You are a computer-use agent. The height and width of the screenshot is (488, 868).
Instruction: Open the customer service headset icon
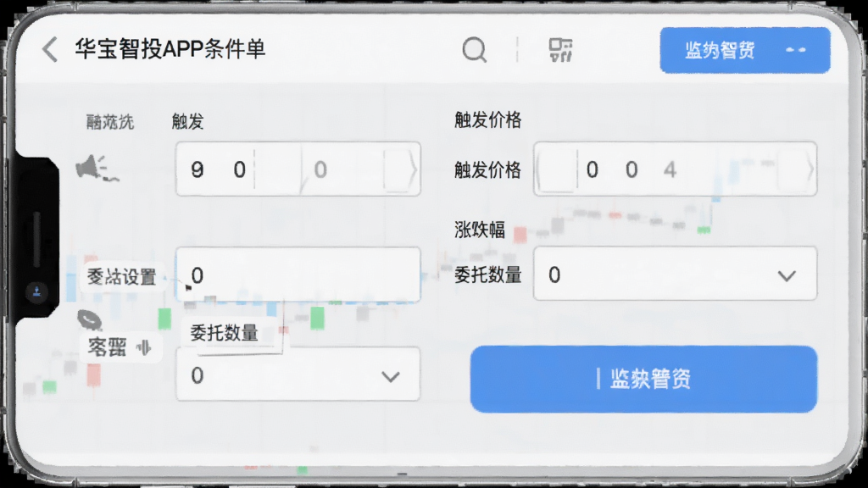88,319
